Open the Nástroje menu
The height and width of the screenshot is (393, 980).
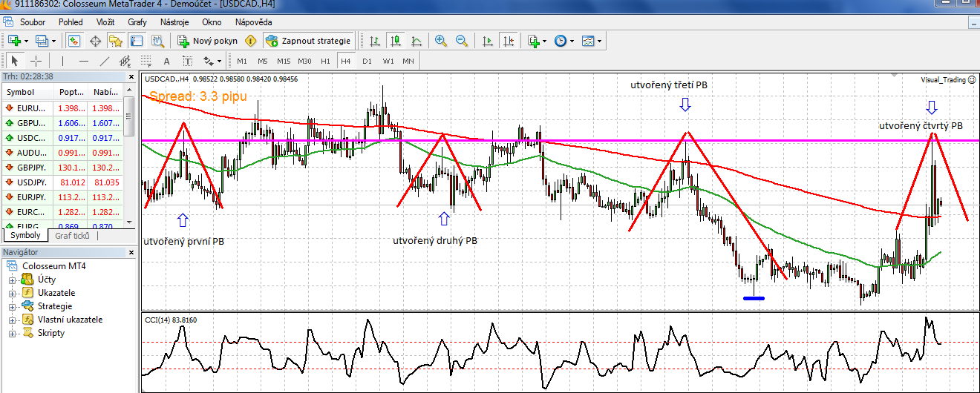tap(174, 22)
